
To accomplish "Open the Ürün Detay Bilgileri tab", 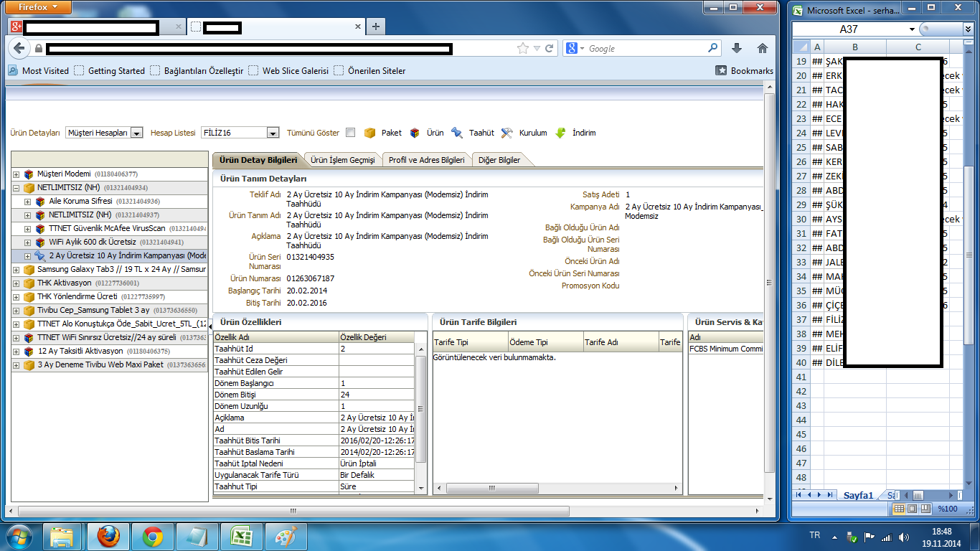I will pyautogui.click(x=258, y=159).
